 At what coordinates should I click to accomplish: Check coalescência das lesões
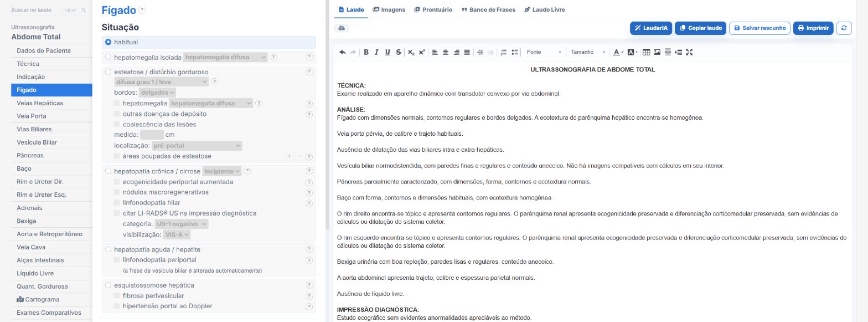click(117, 125)
